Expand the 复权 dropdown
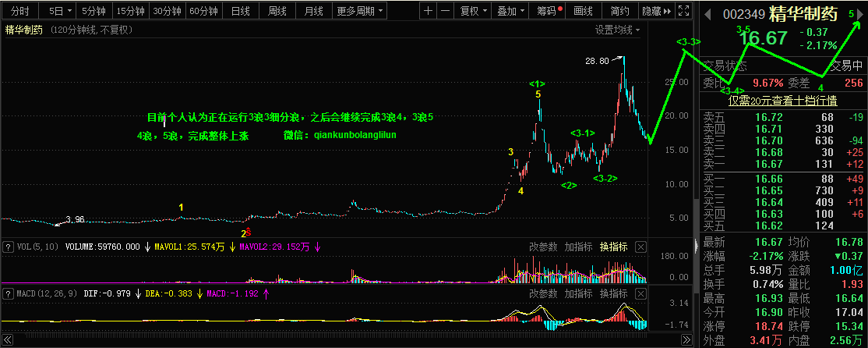Image resolution: width=868 pixels, height=348 pixels. pyautogui.click(x=473, y=12)
